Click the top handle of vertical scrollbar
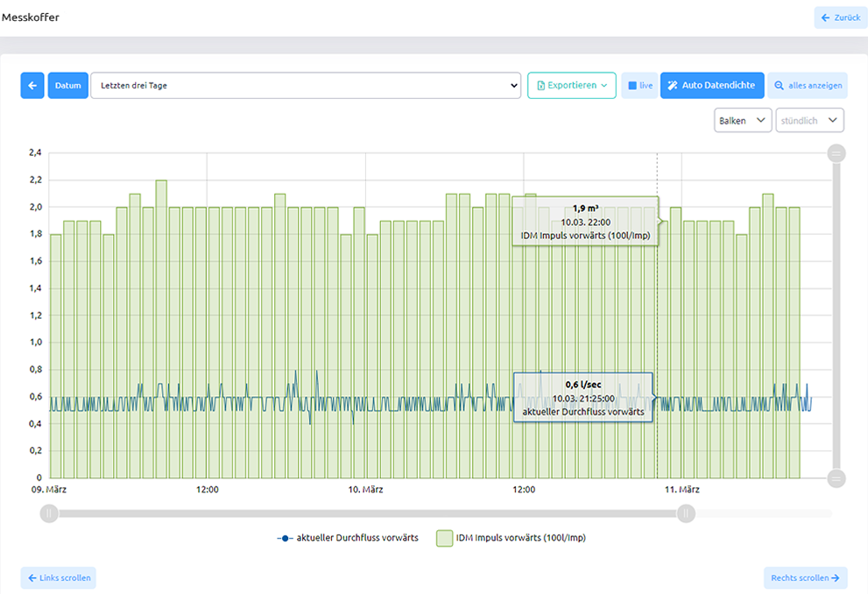The height and width of the screenshot is (594, 868). coord(836,153)
